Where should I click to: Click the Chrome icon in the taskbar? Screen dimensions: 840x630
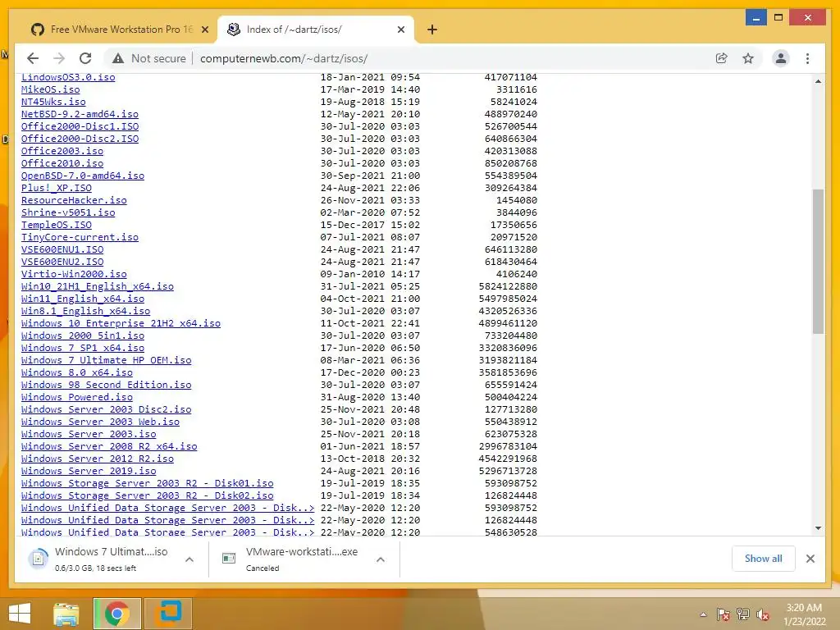pos(116,614)
